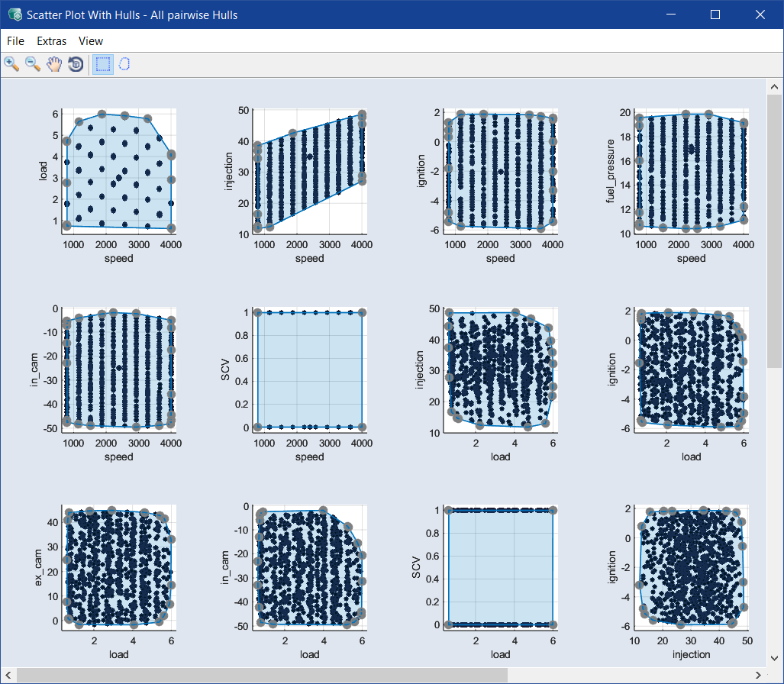The width and height of the screenshot is (784, 684).
Task: Activate the Pan hand tool
Action: point(54,64)
